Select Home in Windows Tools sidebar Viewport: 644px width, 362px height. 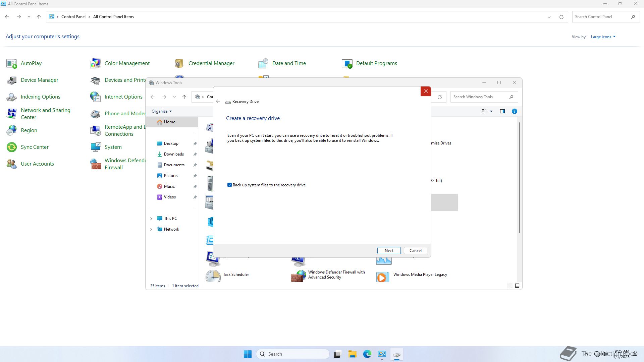[172, 122]
